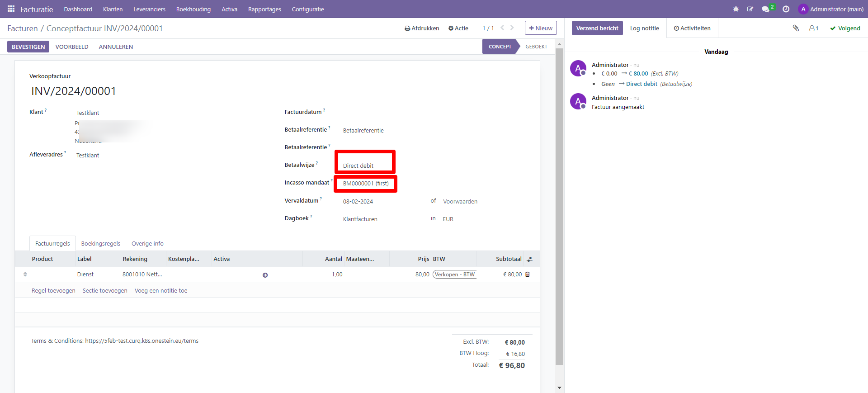Open the Afdrukken print dropdown

(422, 28)
